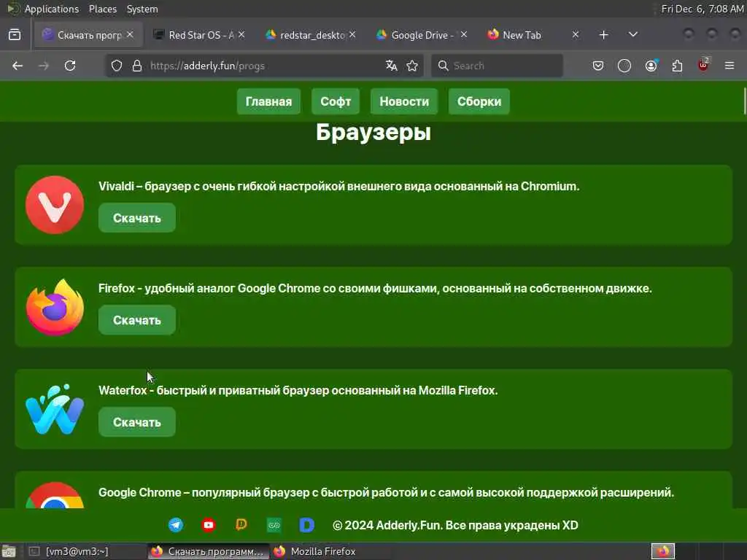Open the YouTube link in footer
747x560 pixels.
click(x=209, y=525)
